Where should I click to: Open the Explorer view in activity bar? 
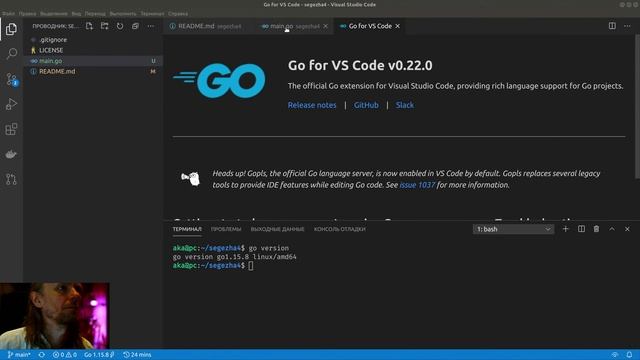(11, 29)
